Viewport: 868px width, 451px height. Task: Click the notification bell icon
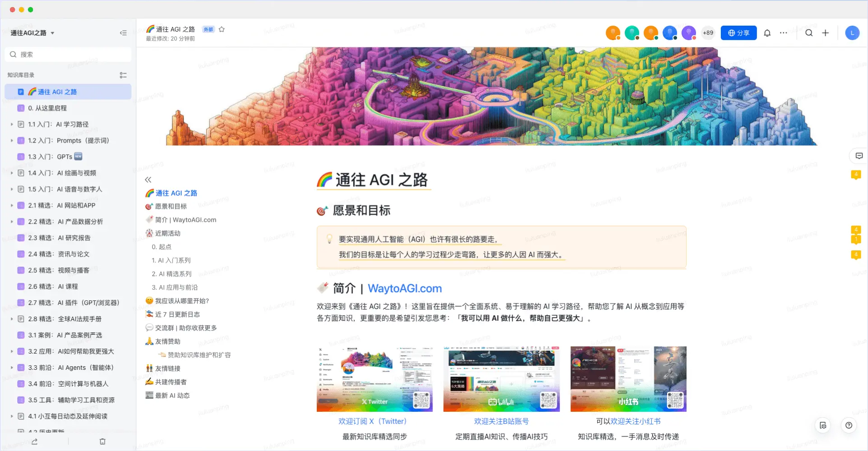point(767,33)
